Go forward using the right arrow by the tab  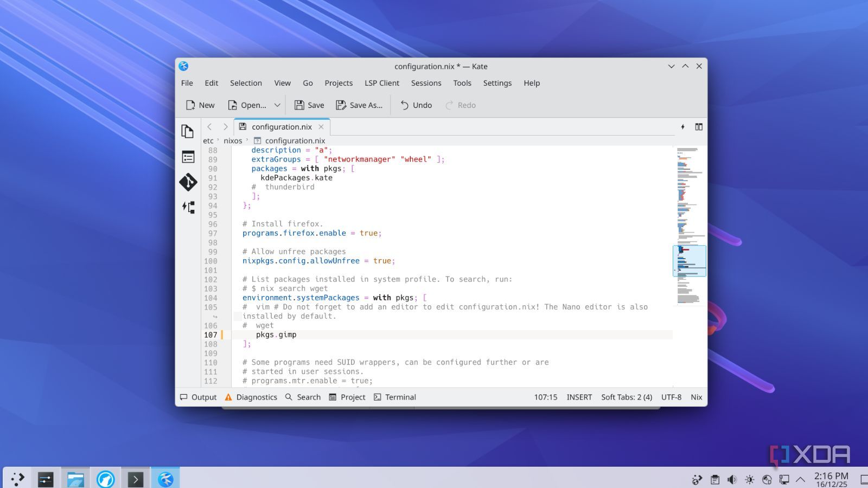pos(225,127)
